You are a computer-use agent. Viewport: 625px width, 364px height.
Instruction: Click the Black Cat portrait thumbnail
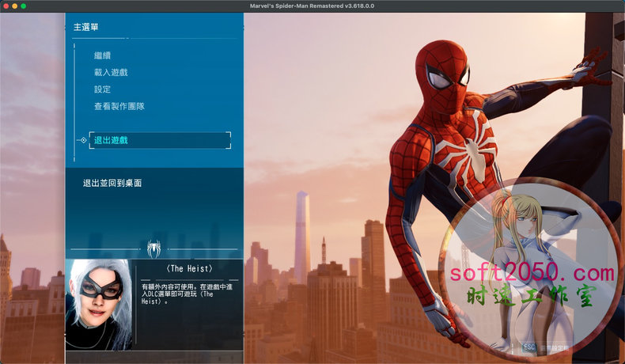click(99, 305)
